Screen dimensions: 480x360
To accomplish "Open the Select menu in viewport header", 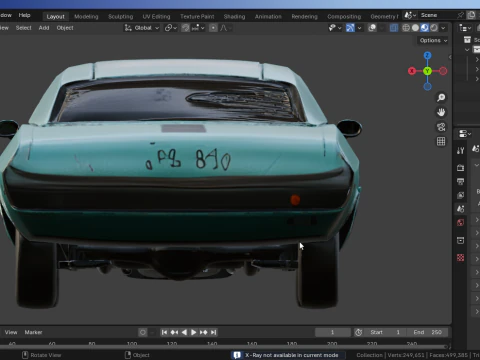I will click(23, 28).
